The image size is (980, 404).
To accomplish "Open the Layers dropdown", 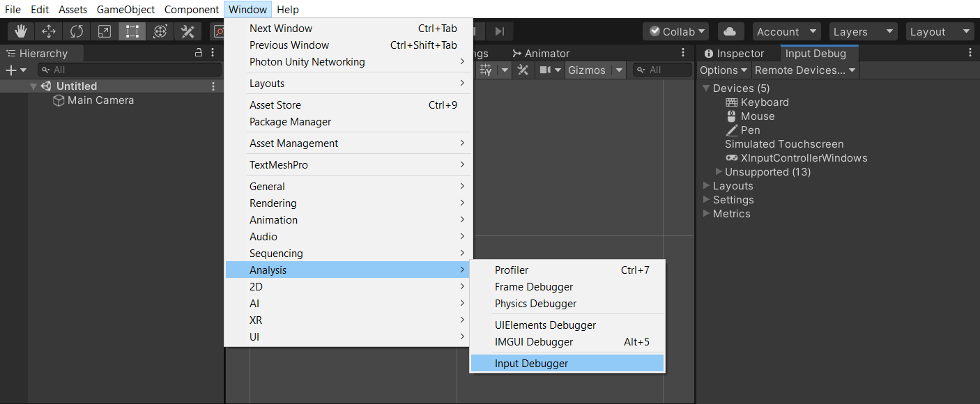I will [x=863, y=31].
